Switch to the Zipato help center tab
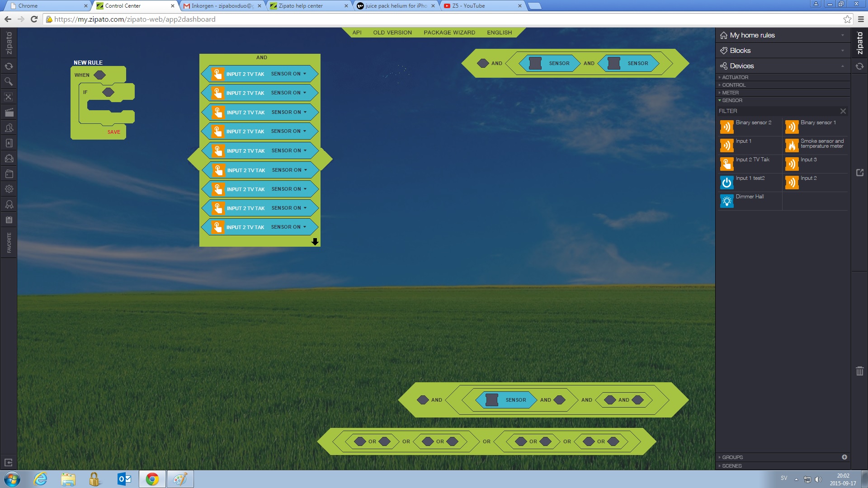Image resolution: width=868 pixels, height=488 pixels. [x=301, y=6]
